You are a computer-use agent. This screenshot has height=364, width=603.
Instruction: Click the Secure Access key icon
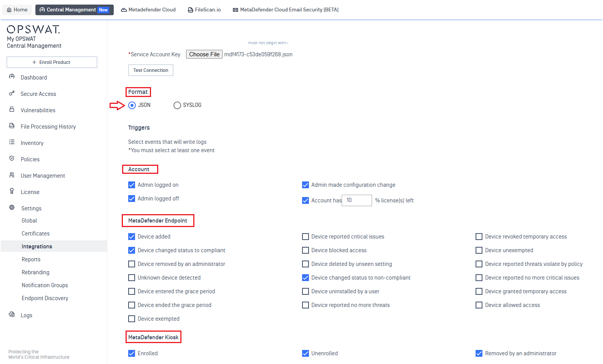(12, 93)
